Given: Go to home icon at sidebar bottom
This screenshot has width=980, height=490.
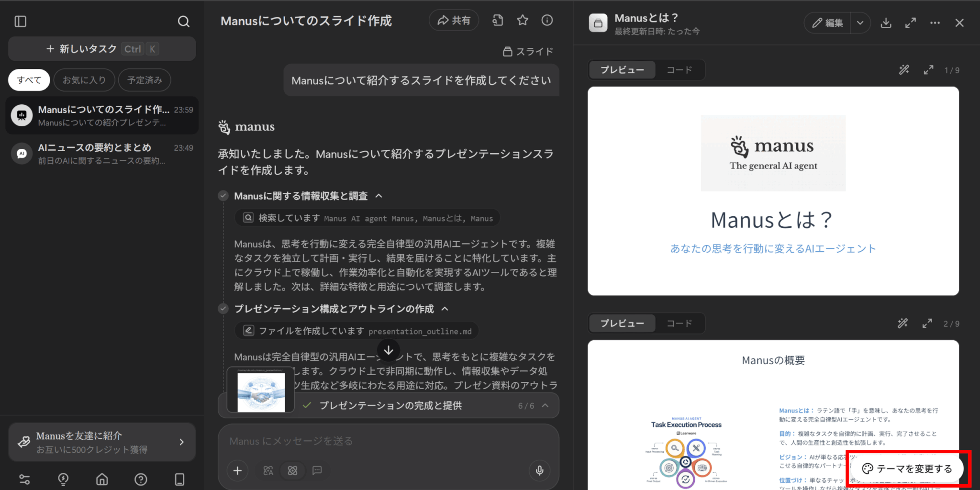Looking at the screenshot, I should click(x=102, y=479).
